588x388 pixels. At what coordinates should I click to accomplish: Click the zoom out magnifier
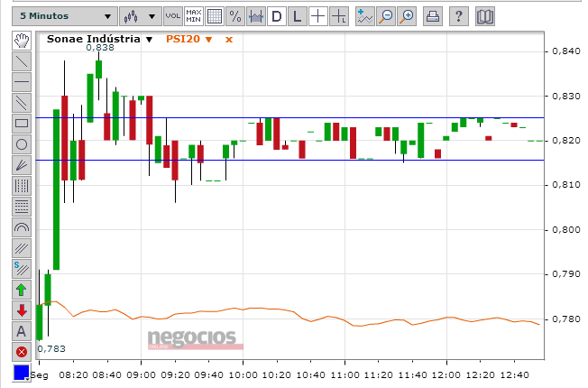[x=386, y=16]
